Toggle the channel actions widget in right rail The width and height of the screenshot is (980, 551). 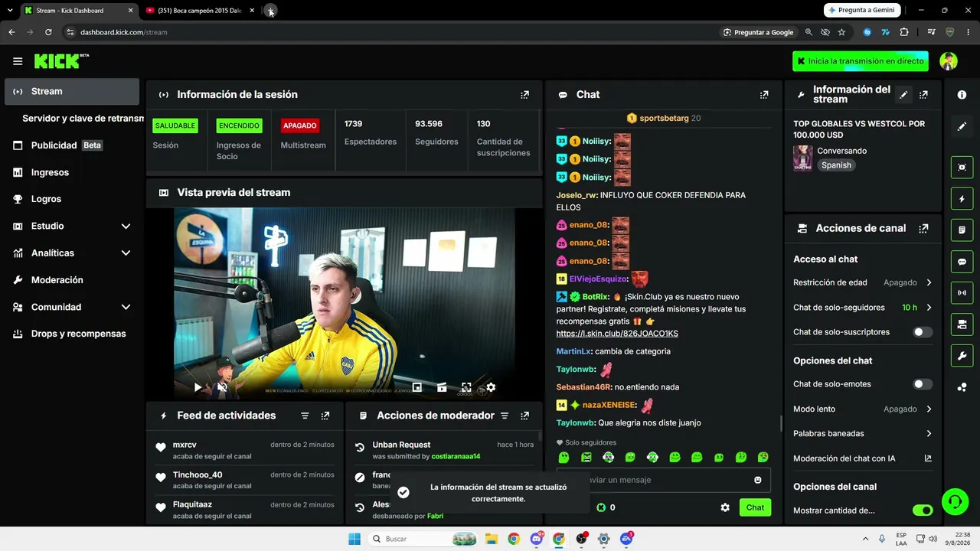pyautogui.click(x=962, y=324)
